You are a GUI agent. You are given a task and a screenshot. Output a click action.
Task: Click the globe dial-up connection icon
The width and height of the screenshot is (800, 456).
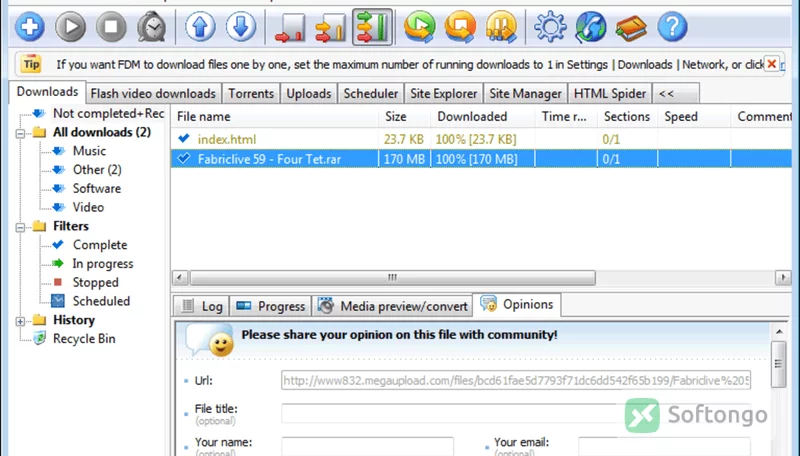tap(591, 27)
